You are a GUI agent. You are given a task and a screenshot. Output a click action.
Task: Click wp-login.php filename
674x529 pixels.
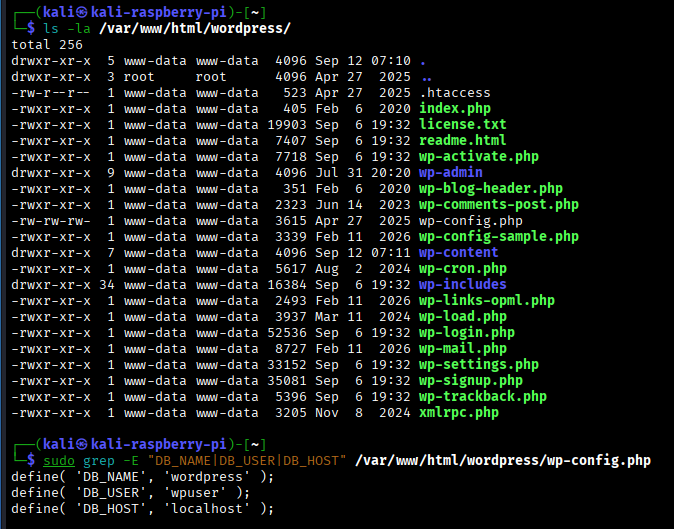(466, 333)
